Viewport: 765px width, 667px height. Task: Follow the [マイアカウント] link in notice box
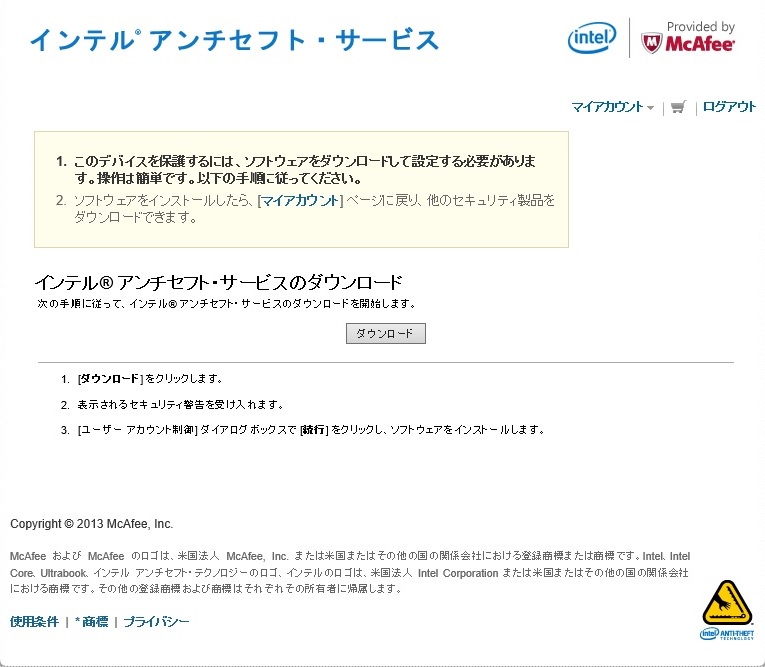coord(300,201)
